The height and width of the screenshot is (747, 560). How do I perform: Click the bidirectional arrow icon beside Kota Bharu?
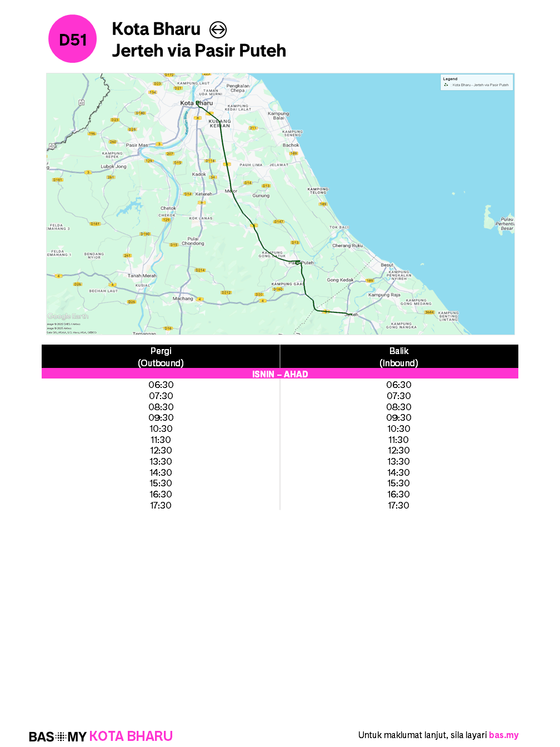click(x=218, y=29)
